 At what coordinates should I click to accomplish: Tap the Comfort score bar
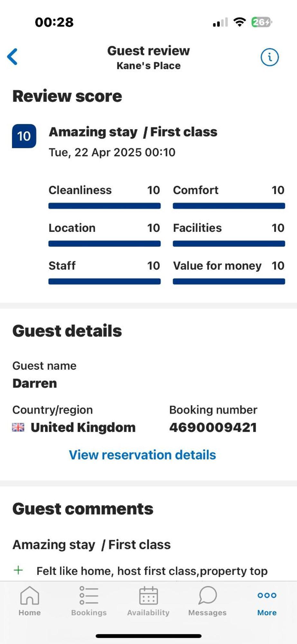(229, 206)
